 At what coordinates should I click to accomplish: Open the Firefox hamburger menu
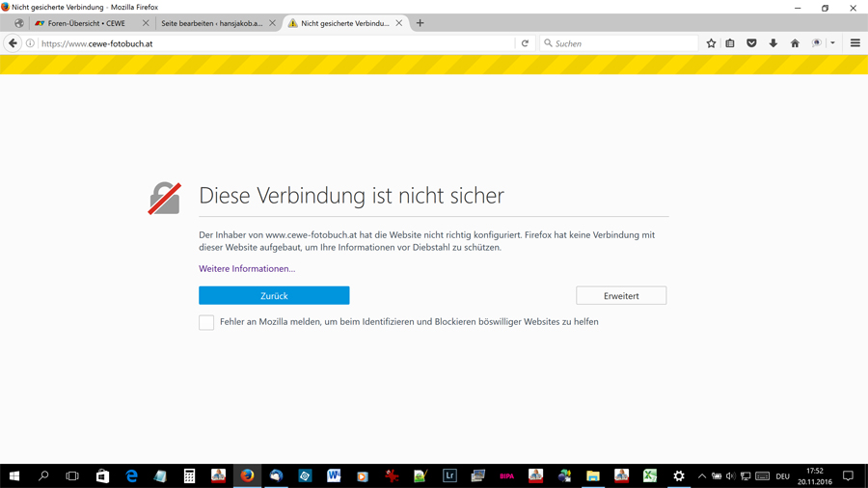pyautogui.click(x=855, y=43)
